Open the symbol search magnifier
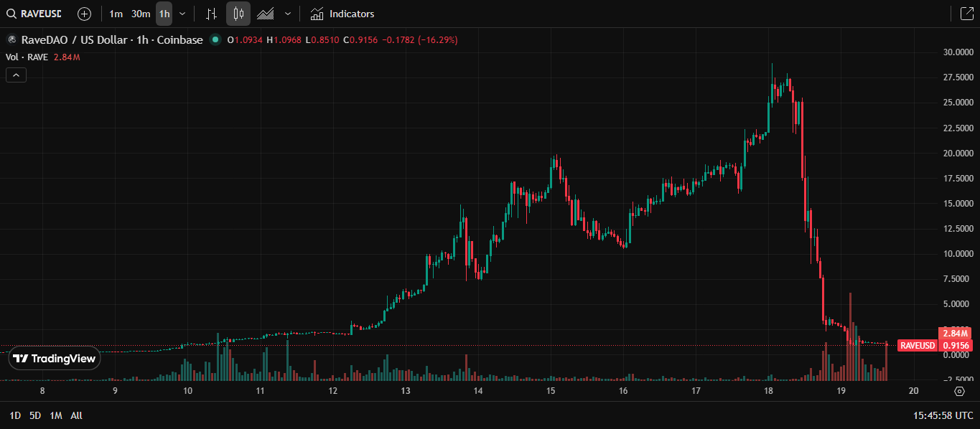Screen dimensions: 980x429 [x=11, y=13]
